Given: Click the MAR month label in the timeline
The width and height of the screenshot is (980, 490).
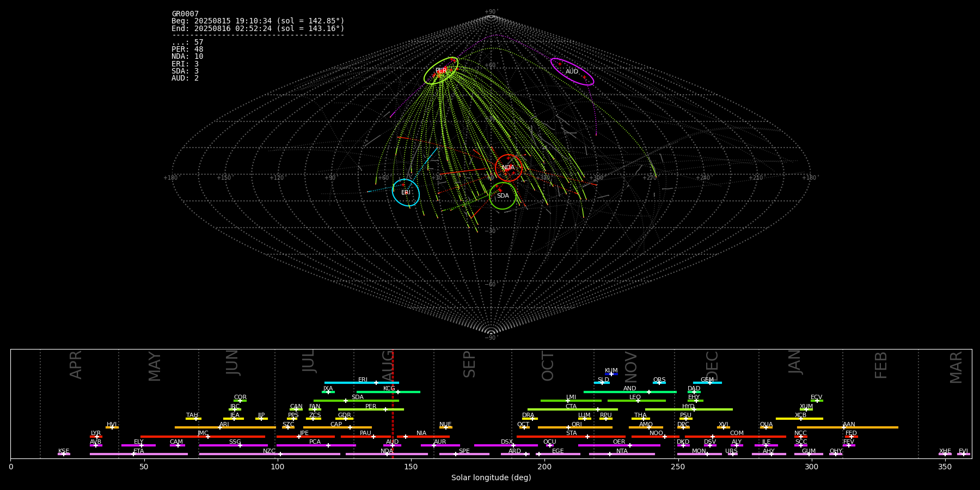Looking at the screenshot, I should 956,367.
